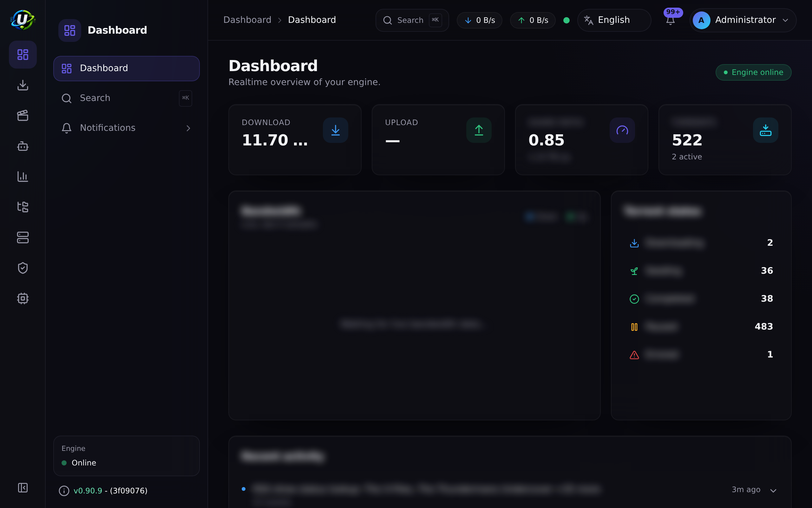Click the 0 B/s upload speed pill
The image size is (812, 508).
tap(533, 20)
